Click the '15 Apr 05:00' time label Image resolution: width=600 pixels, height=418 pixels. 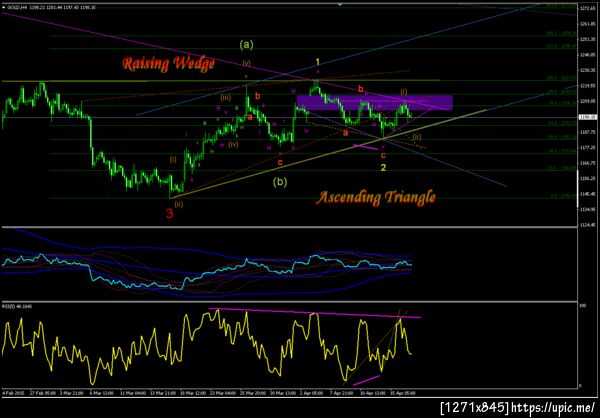[x=402, y=393]
